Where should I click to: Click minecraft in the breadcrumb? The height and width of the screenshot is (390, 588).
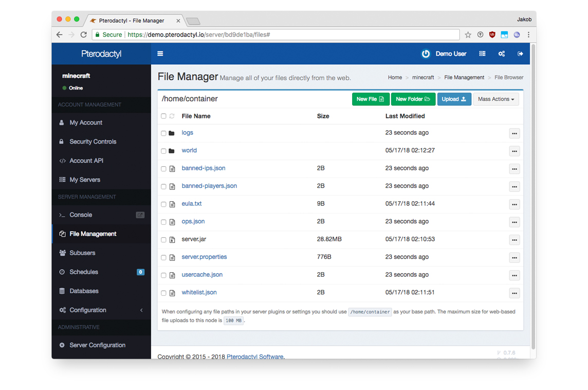(423, 77)
